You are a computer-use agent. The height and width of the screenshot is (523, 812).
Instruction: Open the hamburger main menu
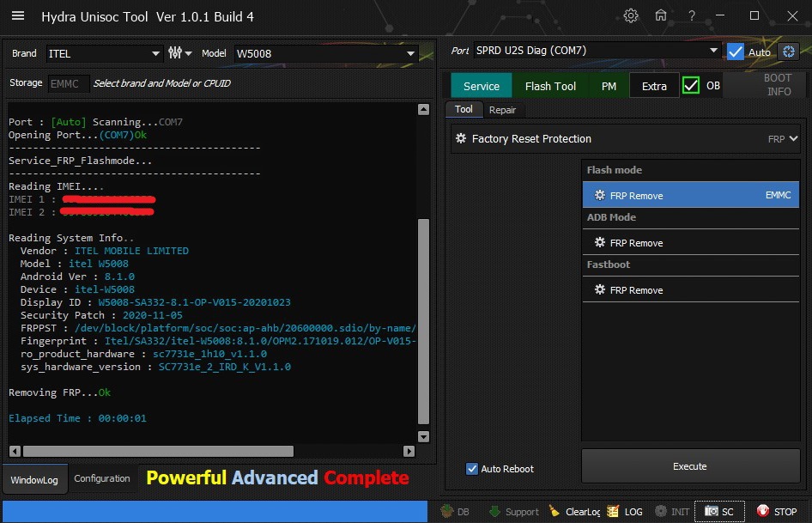click(18, 15)
